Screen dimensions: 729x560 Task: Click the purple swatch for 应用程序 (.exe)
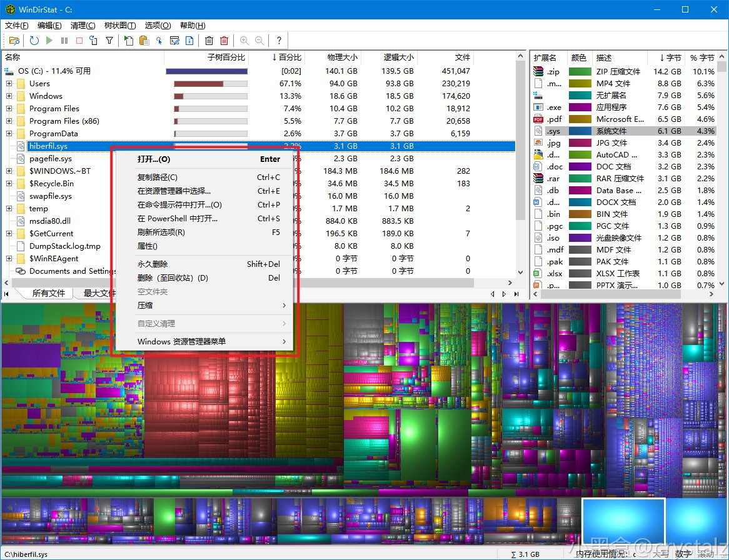[x=580, y=107]
